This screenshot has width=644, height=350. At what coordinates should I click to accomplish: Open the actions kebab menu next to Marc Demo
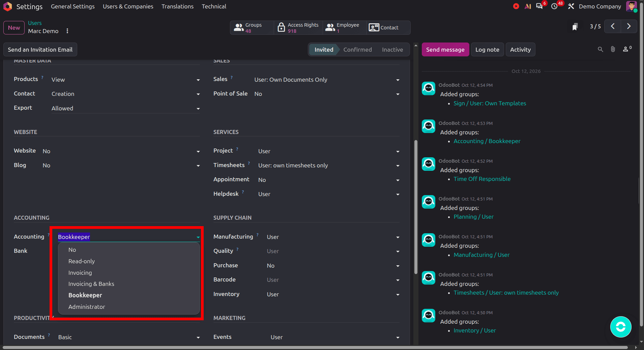(67, 31)
